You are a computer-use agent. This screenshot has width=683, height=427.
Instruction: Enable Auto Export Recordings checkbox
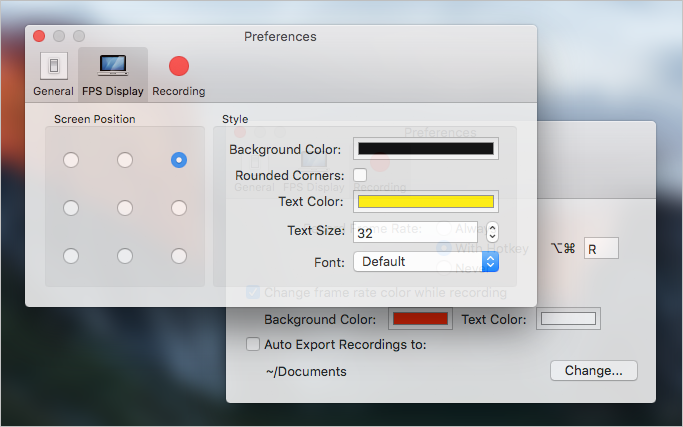point(253,344)
